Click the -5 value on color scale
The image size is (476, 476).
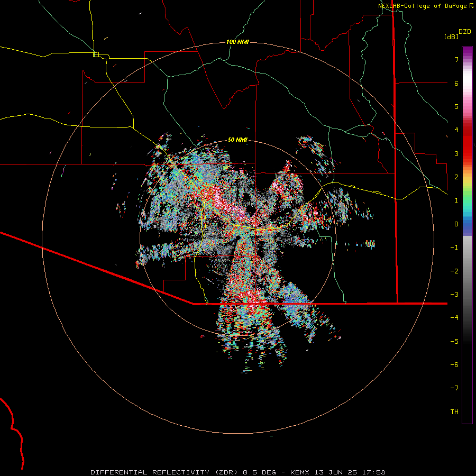454,342
